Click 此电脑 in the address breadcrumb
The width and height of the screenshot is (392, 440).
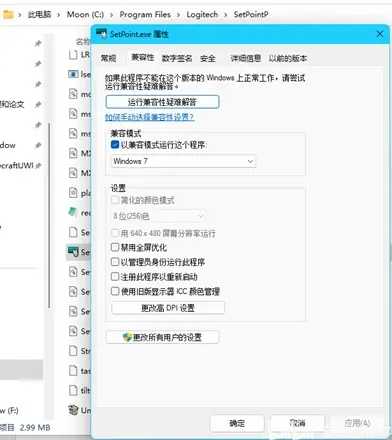point(39,15)
